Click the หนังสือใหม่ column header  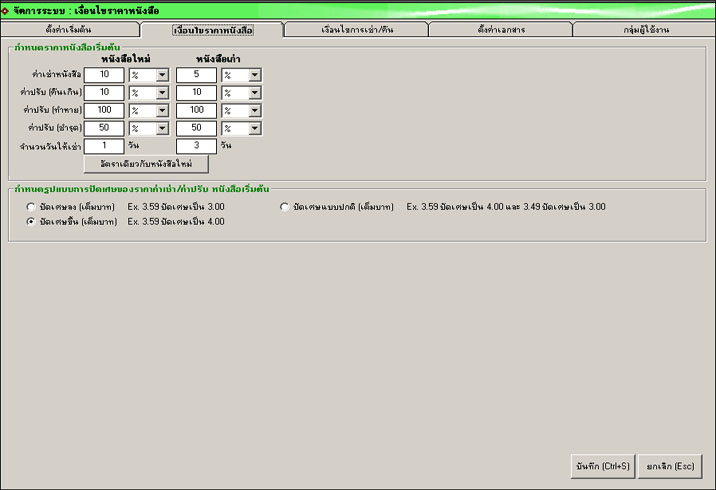(126, 59)
